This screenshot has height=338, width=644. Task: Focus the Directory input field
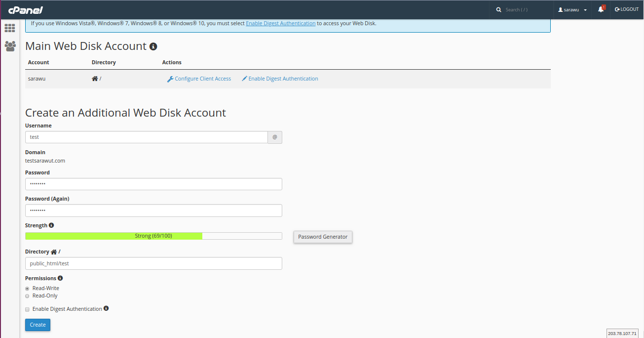(153, 263)
